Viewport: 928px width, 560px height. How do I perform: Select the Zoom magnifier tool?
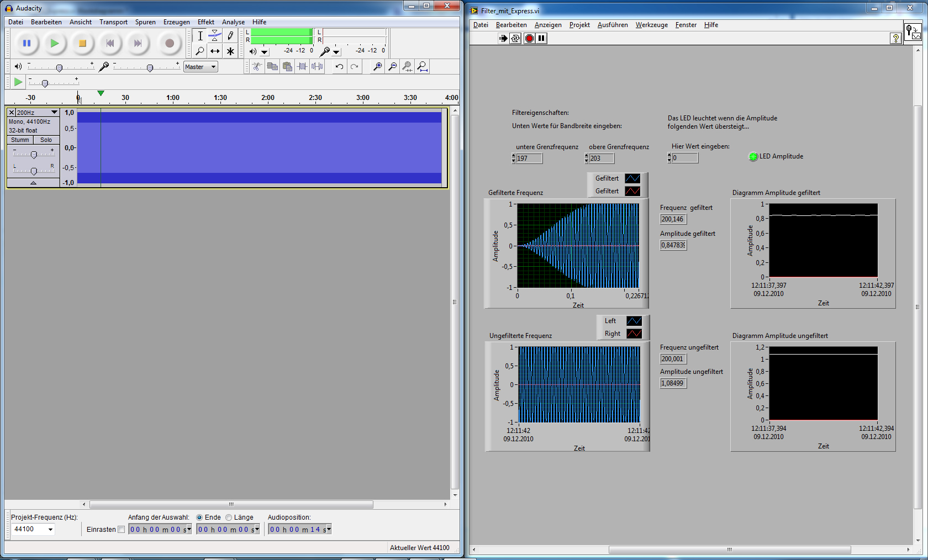point(200,51)
